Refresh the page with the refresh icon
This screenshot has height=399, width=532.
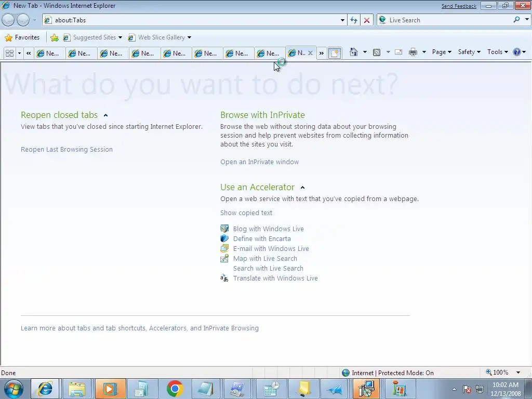click(354, 20)
